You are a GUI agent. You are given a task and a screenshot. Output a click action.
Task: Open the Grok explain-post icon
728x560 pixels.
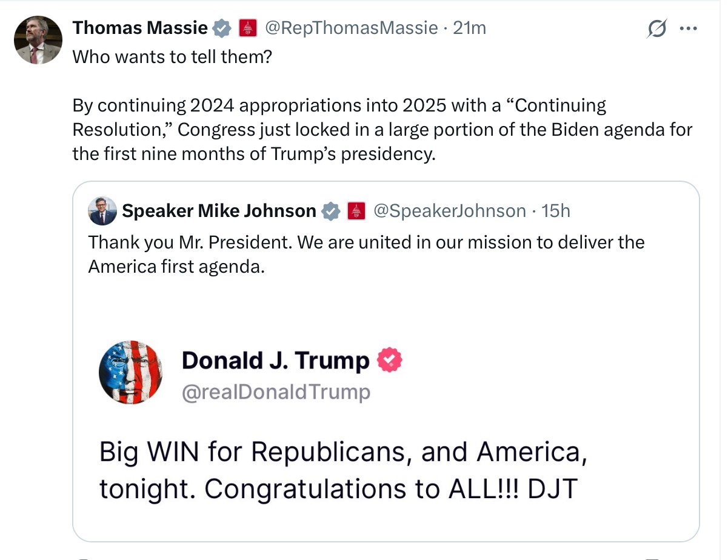click(657, 29)
